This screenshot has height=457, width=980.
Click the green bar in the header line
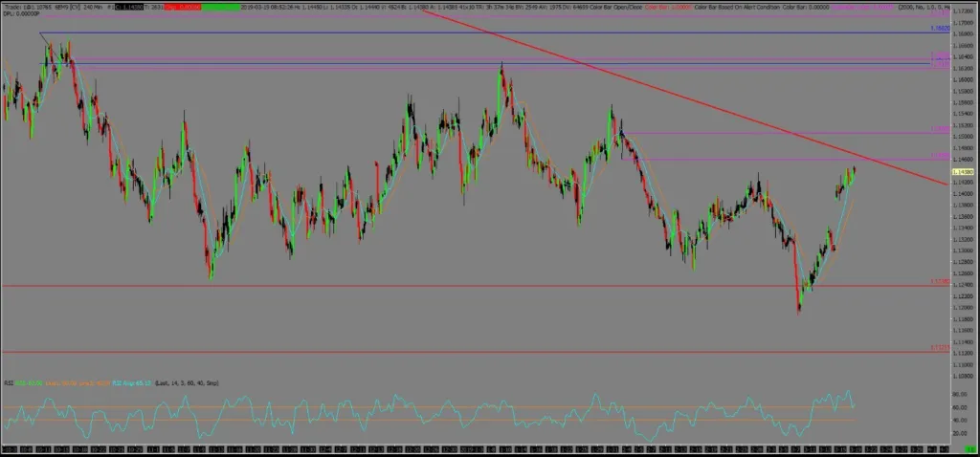tap(221, 7)
